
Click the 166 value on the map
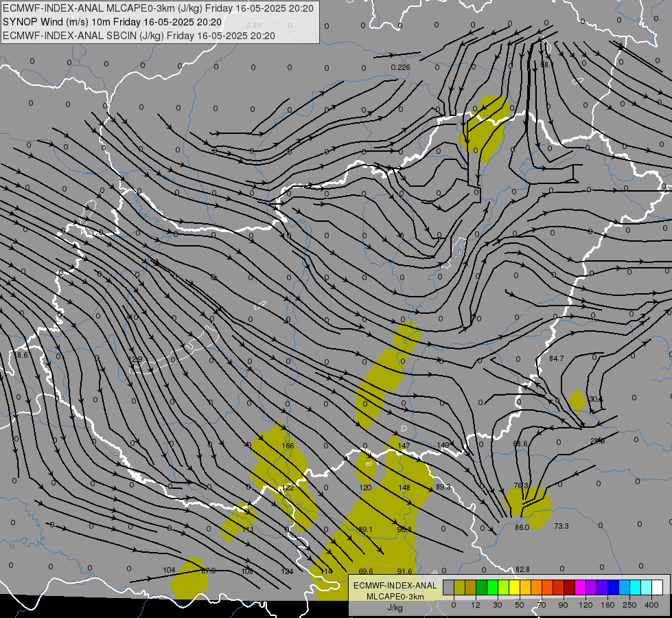coord(288,446)
